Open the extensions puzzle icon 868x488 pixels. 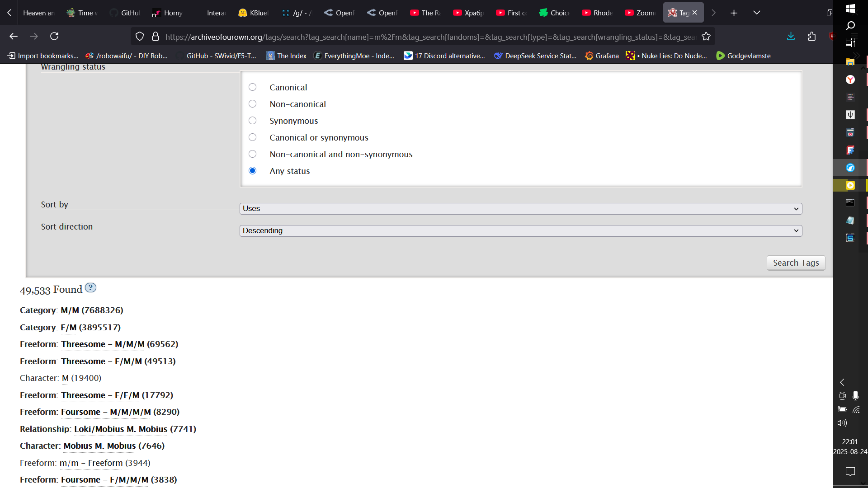coord(812,36)
